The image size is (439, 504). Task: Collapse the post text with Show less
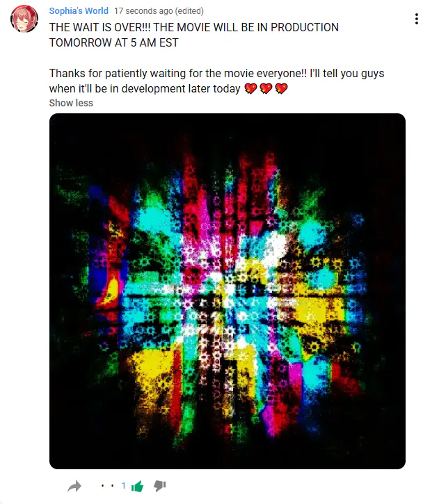click(x=71, y=103)
